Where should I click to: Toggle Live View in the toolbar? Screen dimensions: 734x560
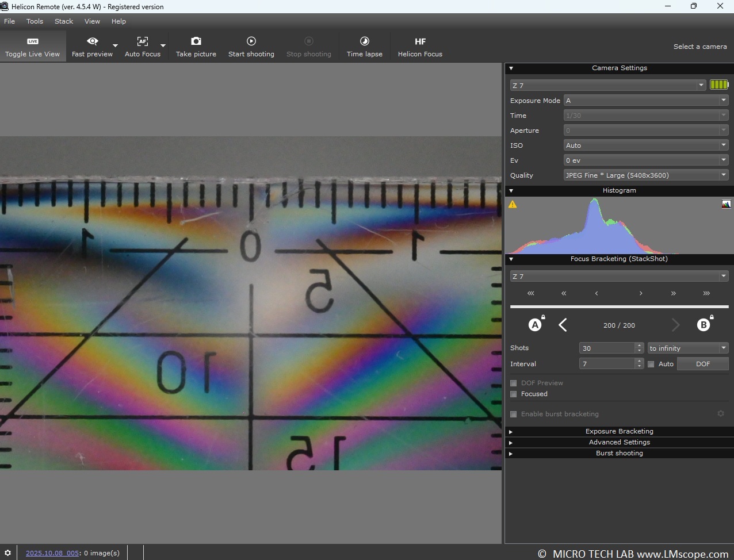click(33, 47)
